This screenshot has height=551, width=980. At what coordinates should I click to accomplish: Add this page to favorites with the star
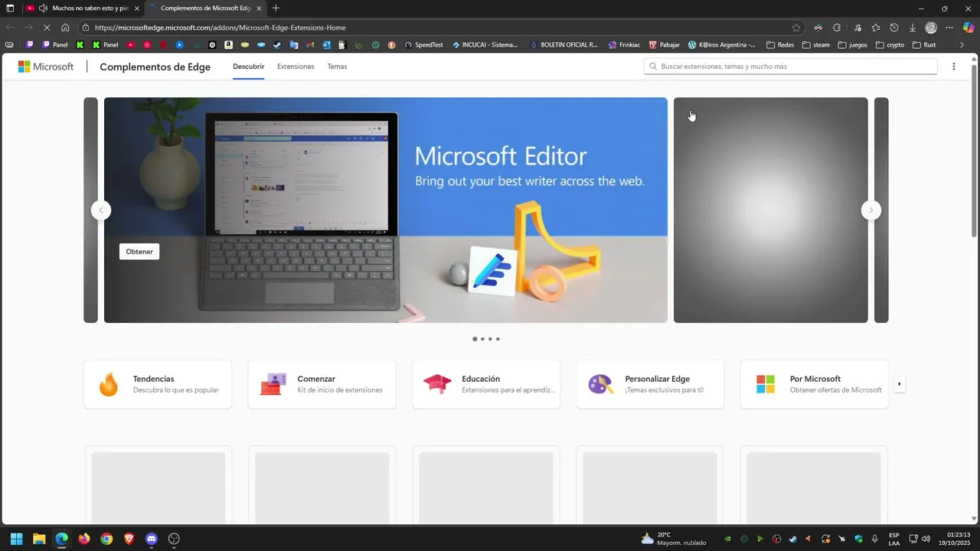(796, 28)
